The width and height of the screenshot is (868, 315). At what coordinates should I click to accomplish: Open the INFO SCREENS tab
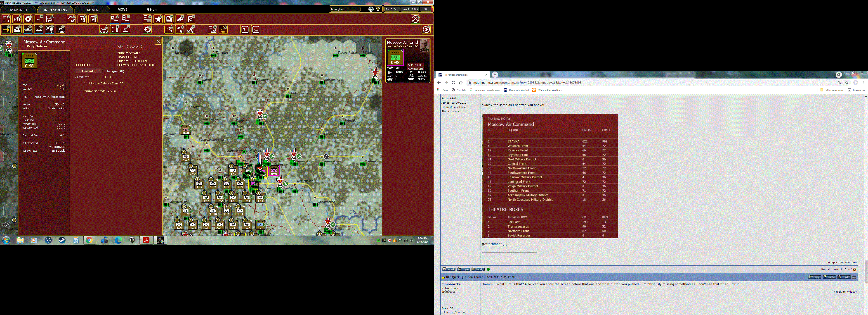coord(55,10)
